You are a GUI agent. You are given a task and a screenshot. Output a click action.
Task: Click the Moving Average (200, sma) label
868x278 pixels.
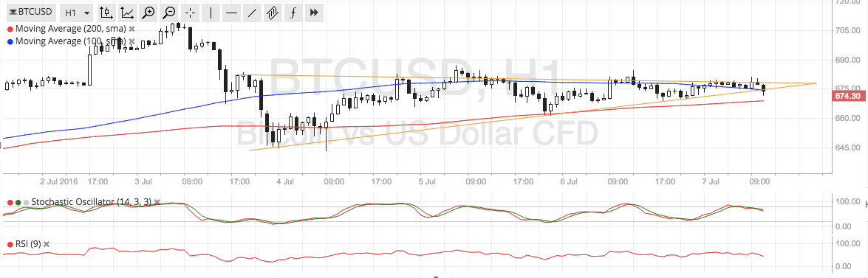click(71, 29)
